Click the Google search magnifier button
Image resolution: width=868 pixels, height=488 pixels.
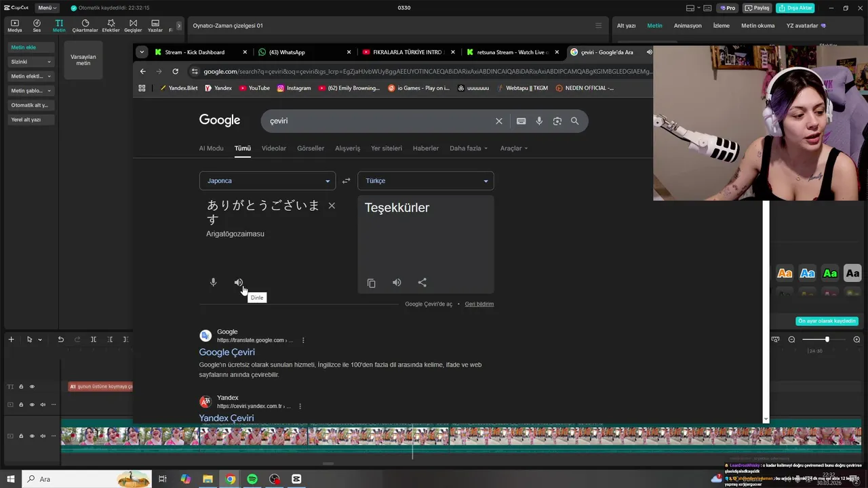click(x=574, y=121)
